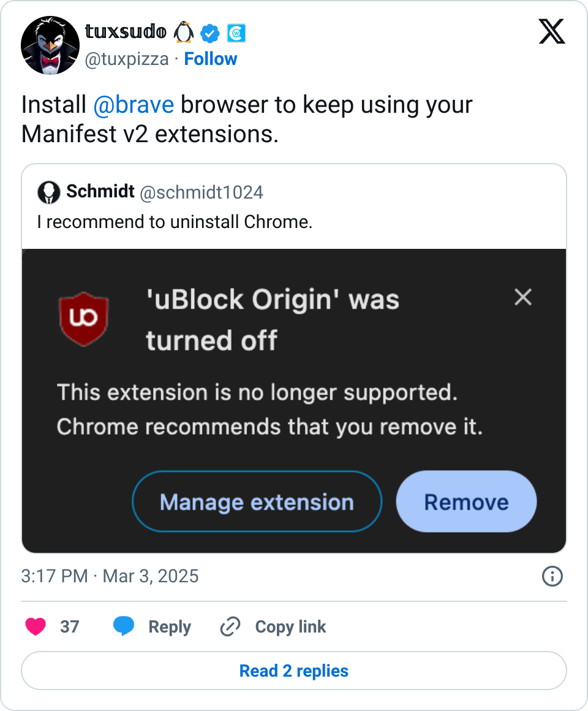
Task: Click the X logo in the top corner
Action: (552, 31)
